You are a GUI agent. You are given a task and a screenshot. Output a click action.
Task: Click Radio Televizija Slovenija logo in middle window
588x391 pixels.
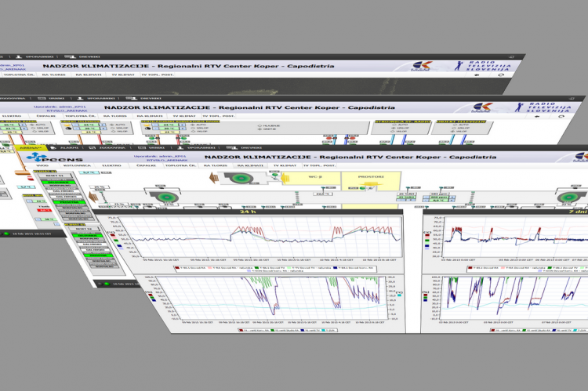tap(543, 107)
